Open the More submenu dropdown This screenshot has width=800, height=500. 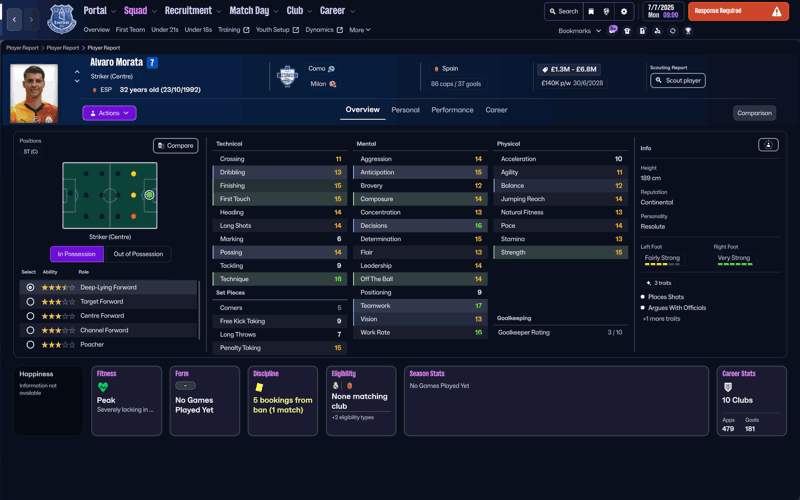360,30
